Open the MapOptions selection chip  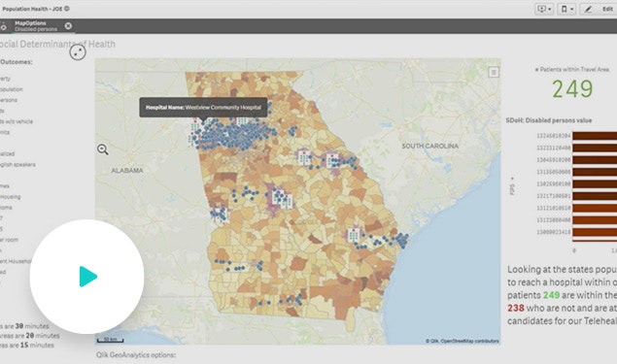point(35,26)
